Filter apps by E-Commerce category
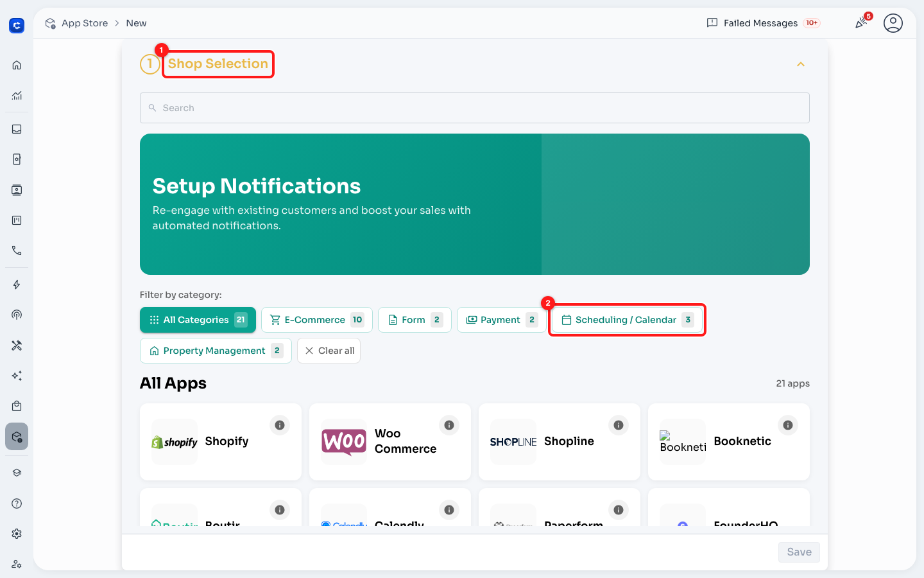Viewport: 924px width, 578px height. (x=317, y=320)
